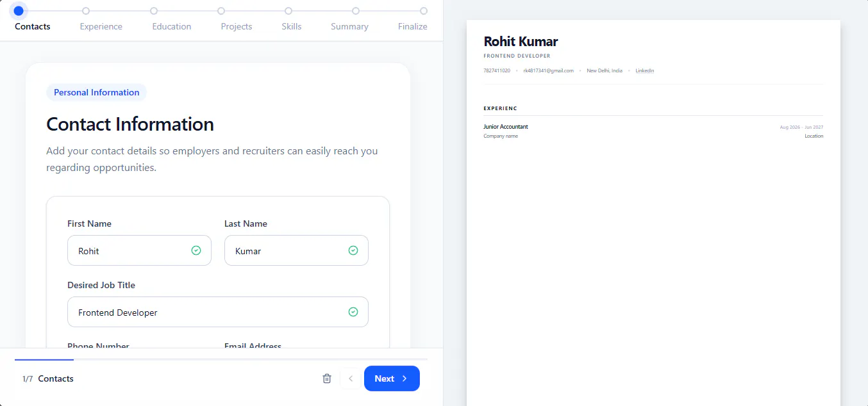Viewport: 868px width, 406px height.
Task: Click the previous step arrow button
Action: pyautogui.click(x=351, y=378)
